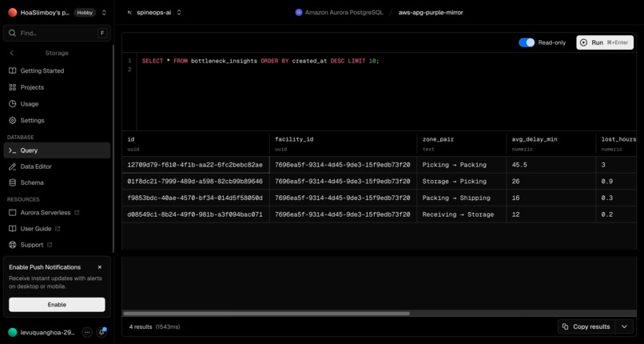Toggle the Read-only switch

pyautogui.click(x=527, y=42)
